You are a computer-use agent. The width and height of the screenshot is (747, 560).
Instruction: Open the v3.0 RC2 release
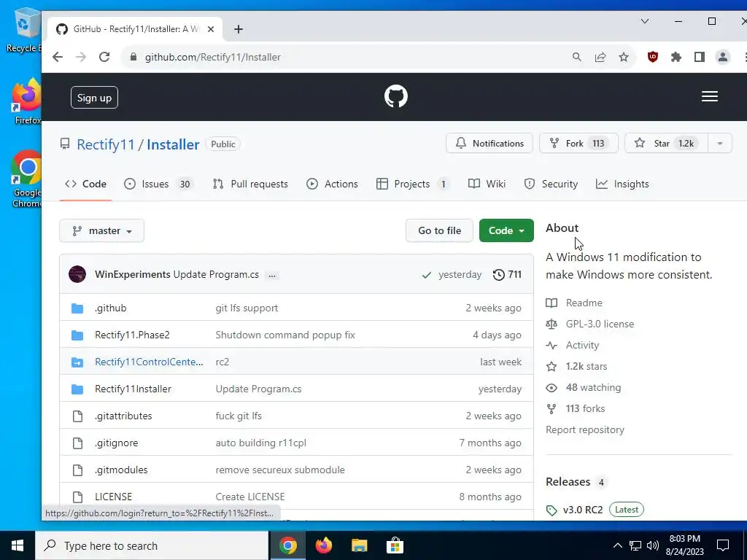tap(583, 510)
